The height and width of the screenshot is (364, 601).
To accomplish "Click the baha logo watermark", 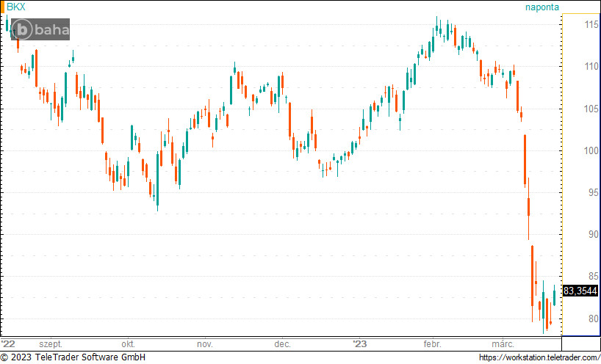I will (x=40, y=30).
